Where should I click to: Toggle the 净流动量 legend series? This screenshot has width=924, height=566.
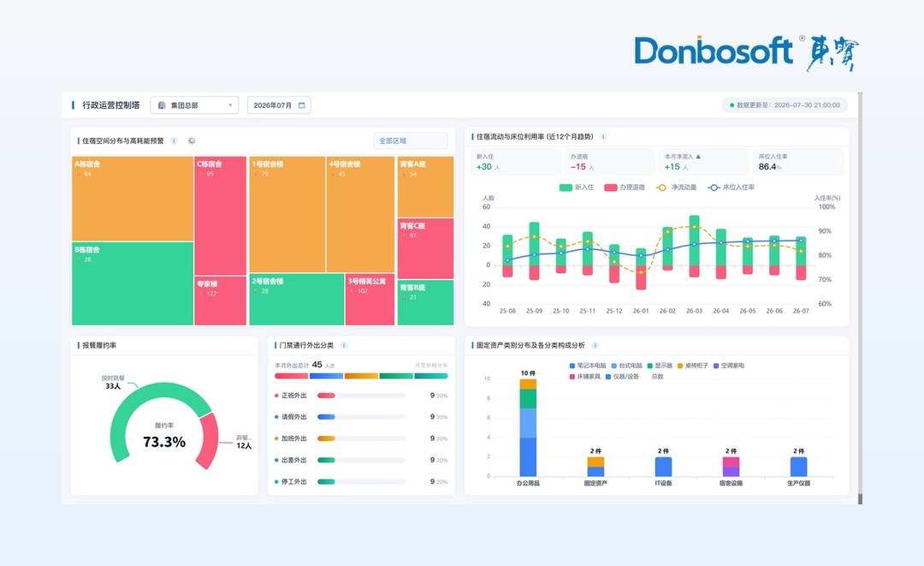click(677, 188)
